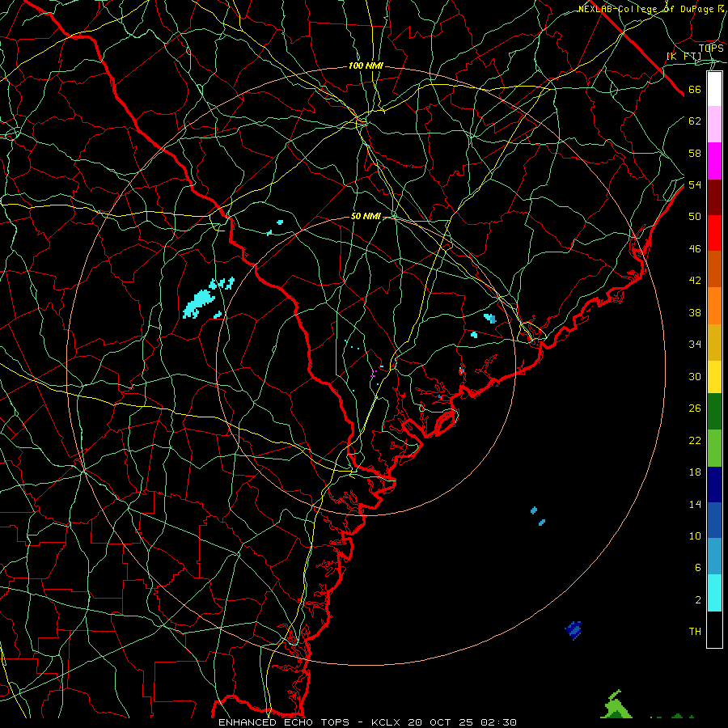
Task: Click the white swatch in the tops legend
Action: [x=714, y=89]
